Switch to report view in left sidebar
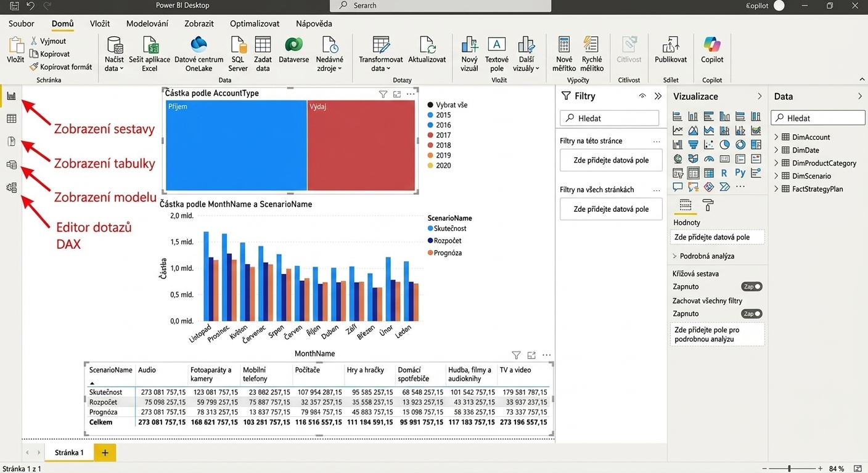This screenshot has width=868, height=473. [11, 96]
